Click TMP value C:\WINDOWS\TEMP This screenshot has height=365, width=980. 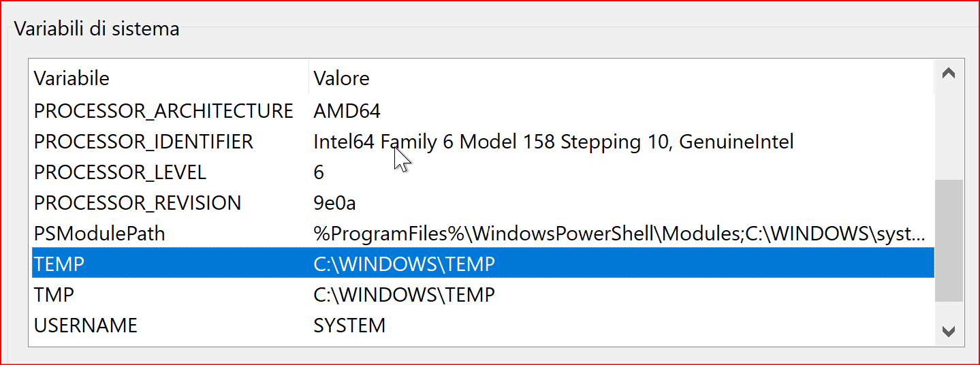(404, 295)
